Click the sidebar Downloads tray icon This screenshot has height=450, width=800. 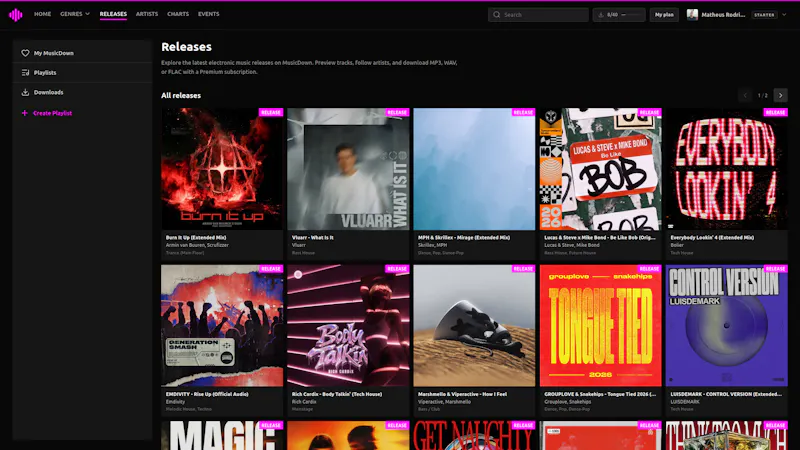pos(25,92)
